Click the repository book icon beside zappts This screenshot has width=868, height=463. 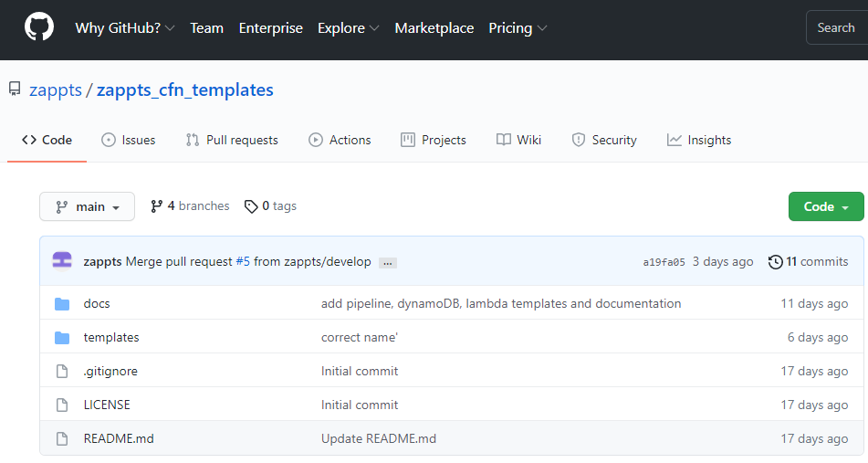point(15,89)
